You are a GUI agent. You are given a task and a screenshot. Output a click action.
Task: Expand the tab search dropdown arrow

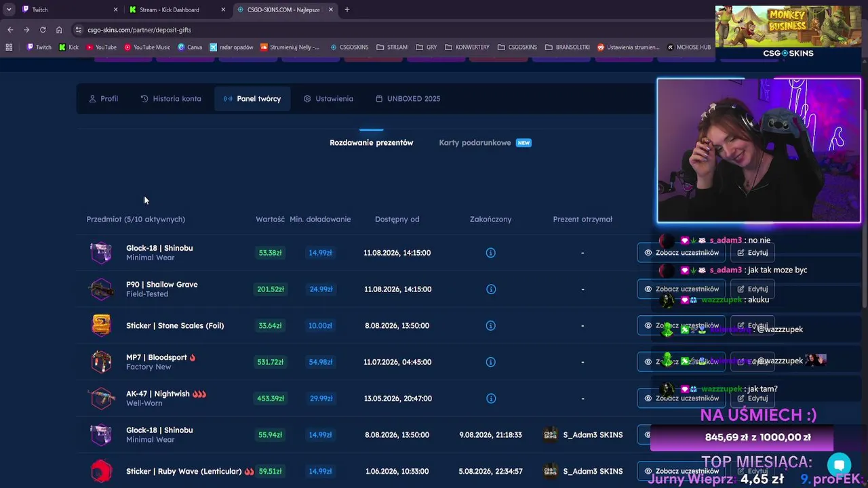point(9,9)
